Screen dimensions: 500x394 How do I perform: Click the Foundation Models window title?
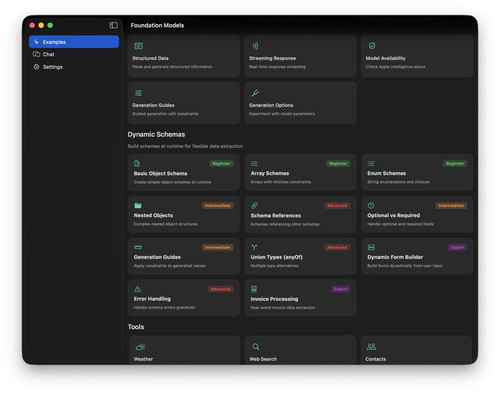point(157,25)
